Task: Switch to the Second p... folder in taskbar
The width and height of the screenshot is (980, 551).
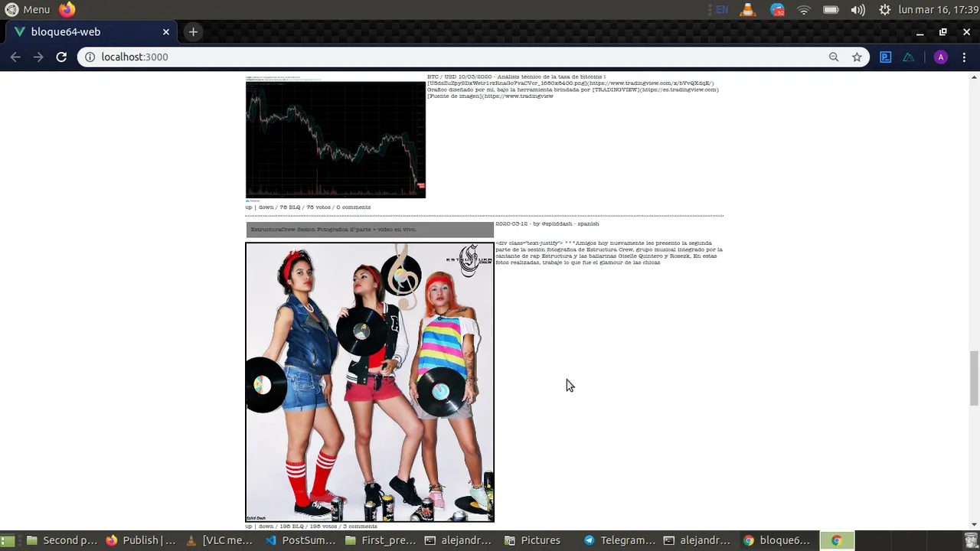Action: click(62, 540)
